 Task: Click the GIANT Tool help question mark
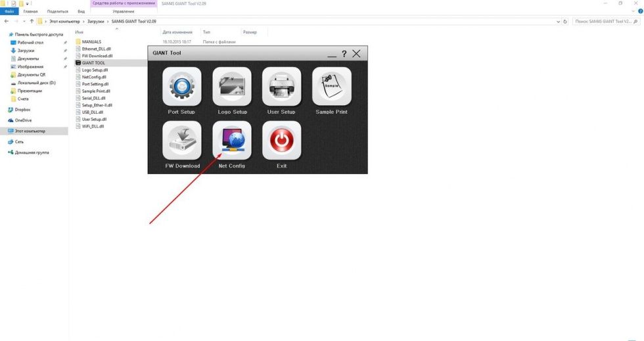(x=344, y=53)
